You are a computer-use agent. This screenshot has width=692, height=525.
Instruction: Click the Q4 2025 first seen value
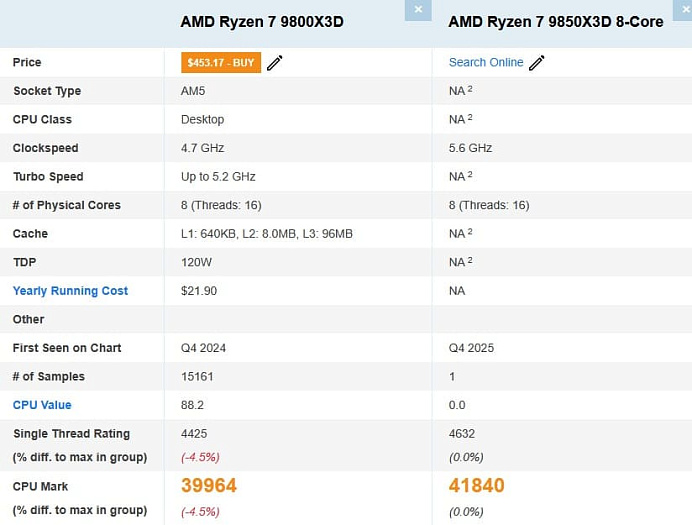point(471,348)
